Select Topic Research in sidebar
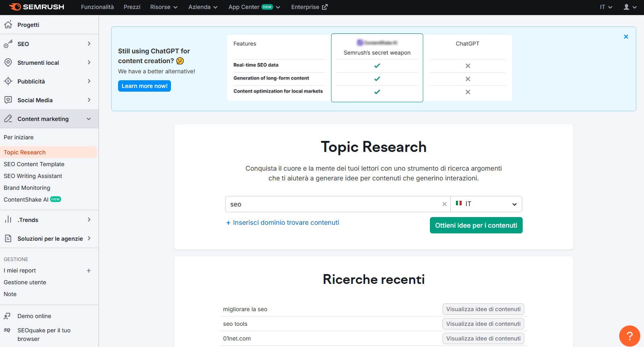This screenshot has width=644, height=347. 48,152
